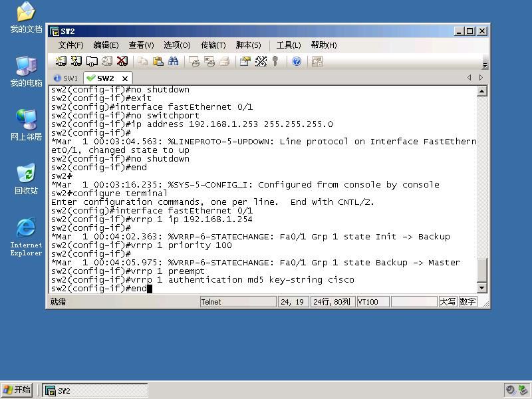Viewport: 532px width, 399px height.
Task: Click the 'vrrp 1 priority 100' terminal line
Action: pos(142,245)
